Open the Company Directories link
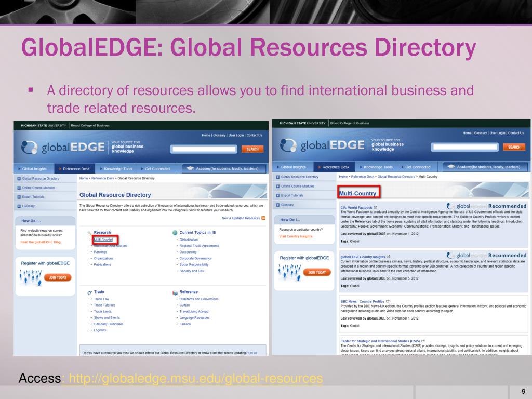The height and width of the screenshot is (399, 532). [x=109, y=324]
